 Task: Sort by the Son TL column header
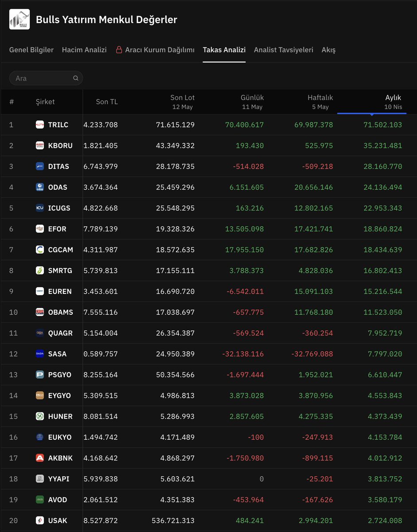click(107, 102)
